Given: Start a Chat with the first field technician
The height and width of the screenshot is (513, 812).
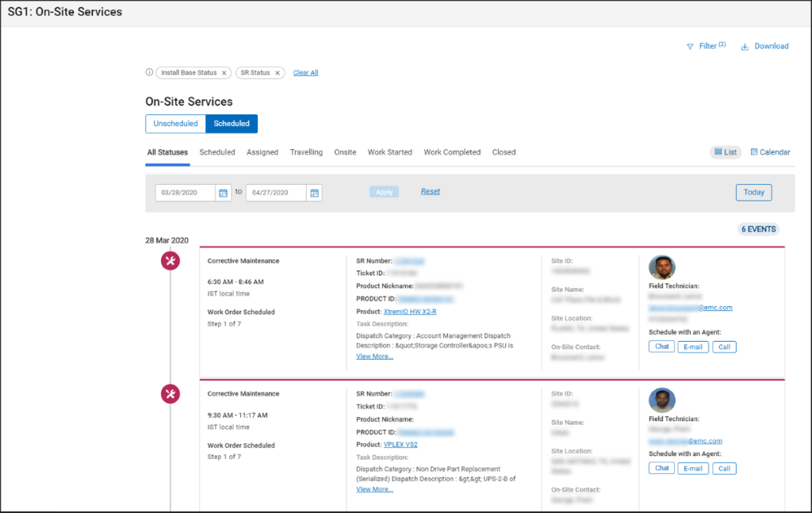Looking at the screenshot, I should (x=661, y=346).
